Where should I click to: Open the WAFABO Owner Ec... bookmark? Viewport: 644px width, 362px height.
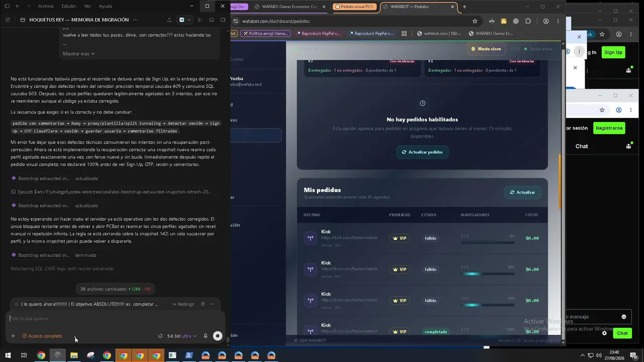pyautogui.click(x=491, y=34)
